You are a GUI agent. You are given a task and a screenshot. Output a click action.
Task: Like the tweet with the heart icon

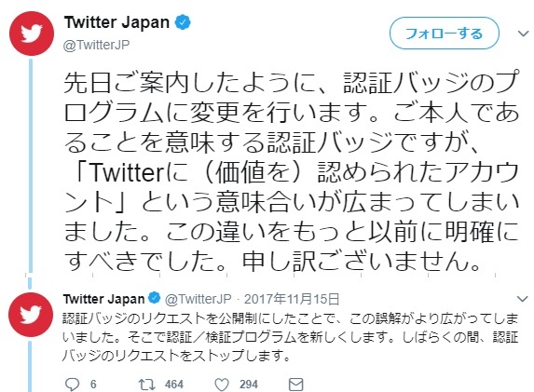pyautogui.click(x=222, y=385)
